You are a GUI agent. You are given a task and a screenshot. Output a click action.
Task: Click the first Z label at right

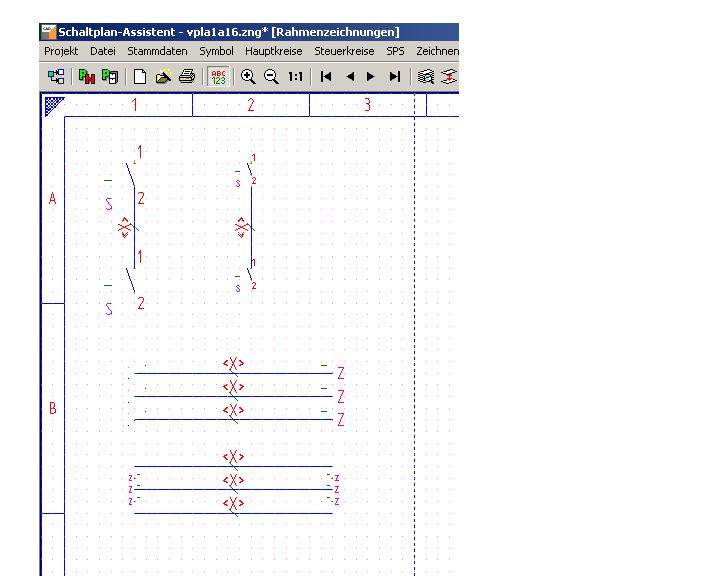(341, 373)
